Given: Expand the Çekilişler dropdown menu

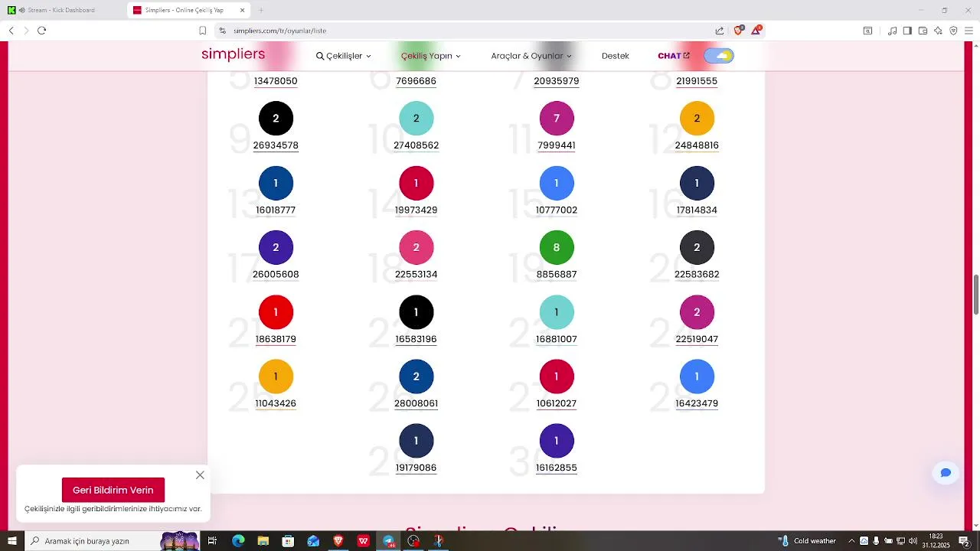Looking at the screenshot, I should (344, 56).
